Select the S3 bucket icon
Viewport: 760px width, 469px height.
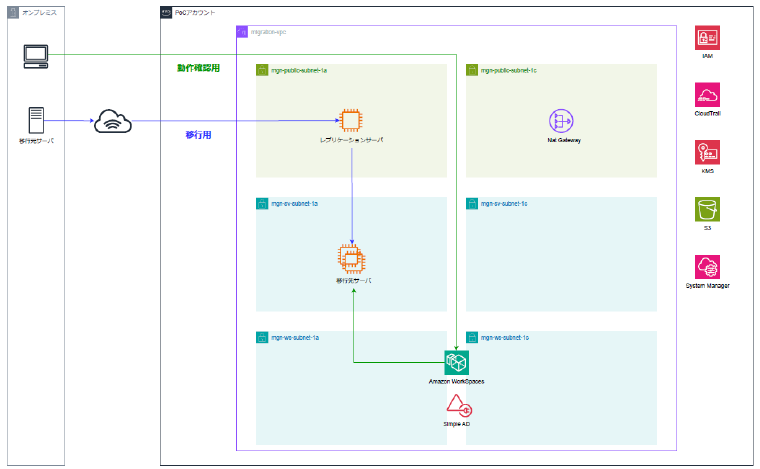(707, 209)
